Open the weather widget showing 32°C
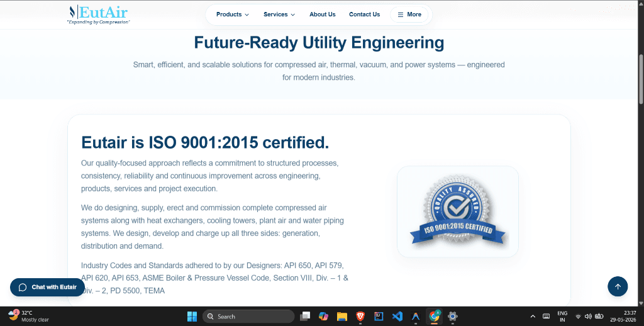 point(29,316)
